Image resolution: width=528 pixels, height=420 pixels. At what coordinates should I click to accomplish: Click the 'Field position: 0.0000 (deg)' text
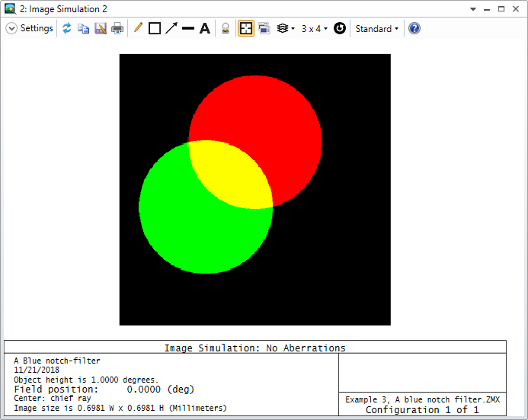point(104,390)
